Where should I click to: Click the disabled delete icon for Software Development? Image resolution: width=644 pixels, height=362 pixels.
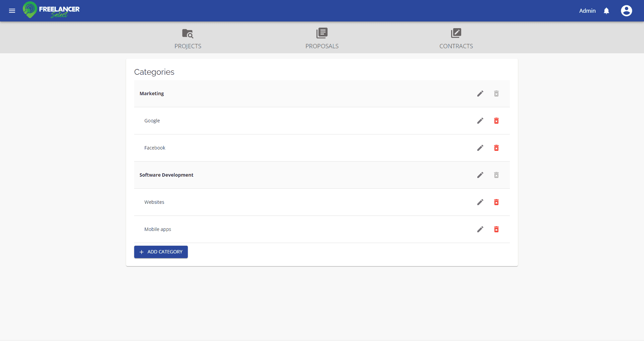(x=496, y=175)
